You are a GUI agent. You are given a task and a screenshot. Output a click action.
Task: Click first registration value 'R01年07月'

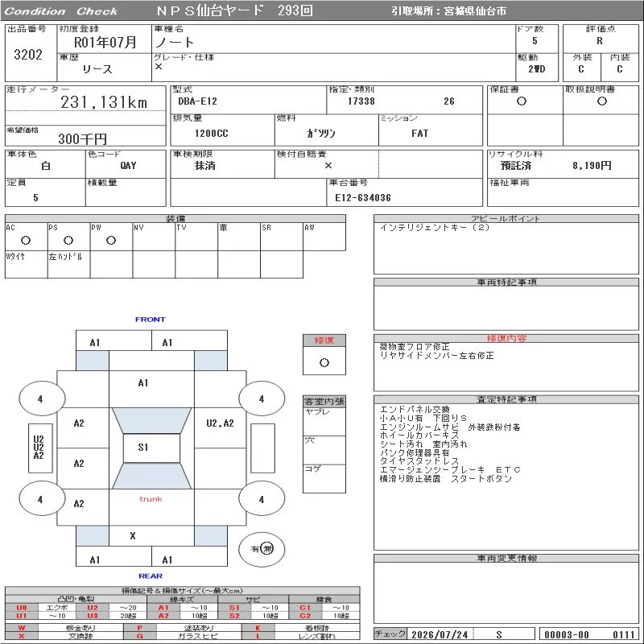click(x=105, y=42)
